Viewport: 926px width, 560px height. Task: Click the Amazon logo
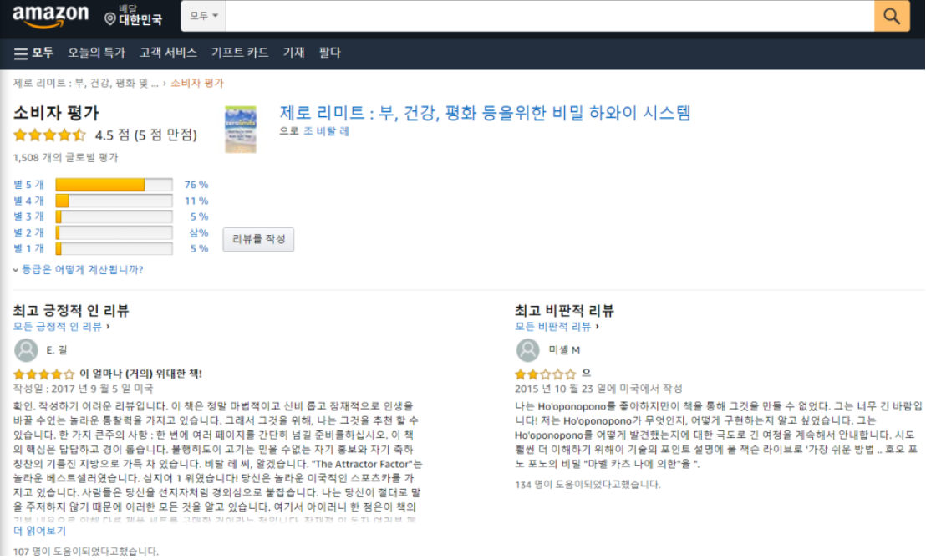(51, 16)
